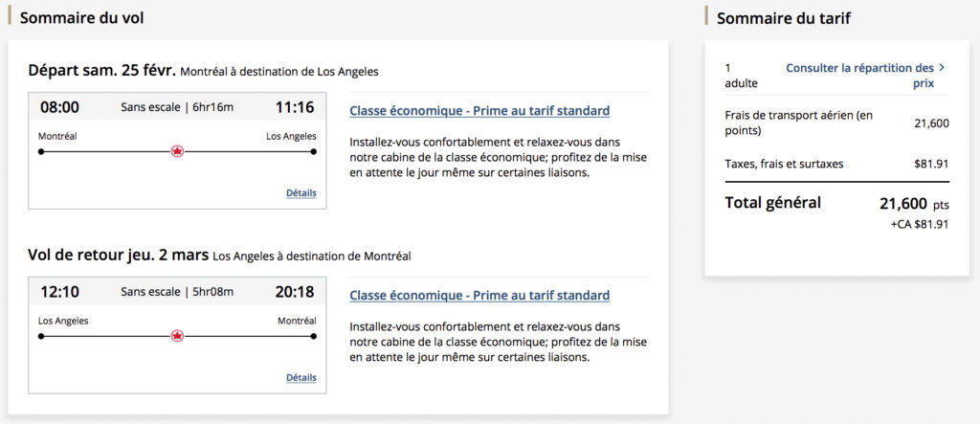The height and width of the screenshot is (424, 980).
Task: Show Détails for the March 2 return flight
Action: 301,378
